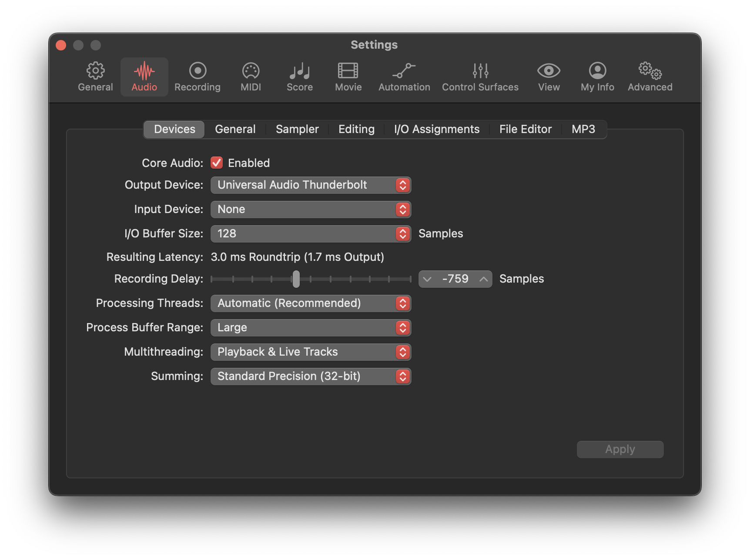
Task: Open the MIDI settings icon
Action: [250, 77]
